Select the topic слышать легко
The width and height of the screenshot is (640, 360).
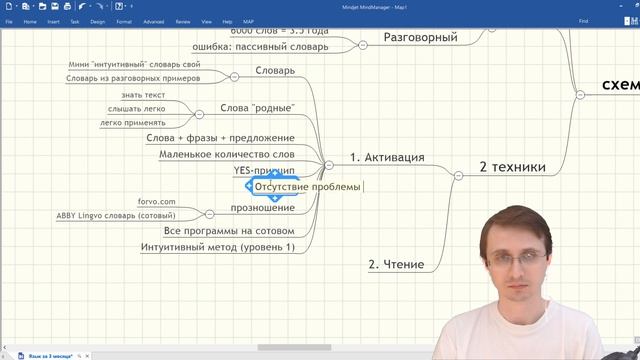[137, 109]
